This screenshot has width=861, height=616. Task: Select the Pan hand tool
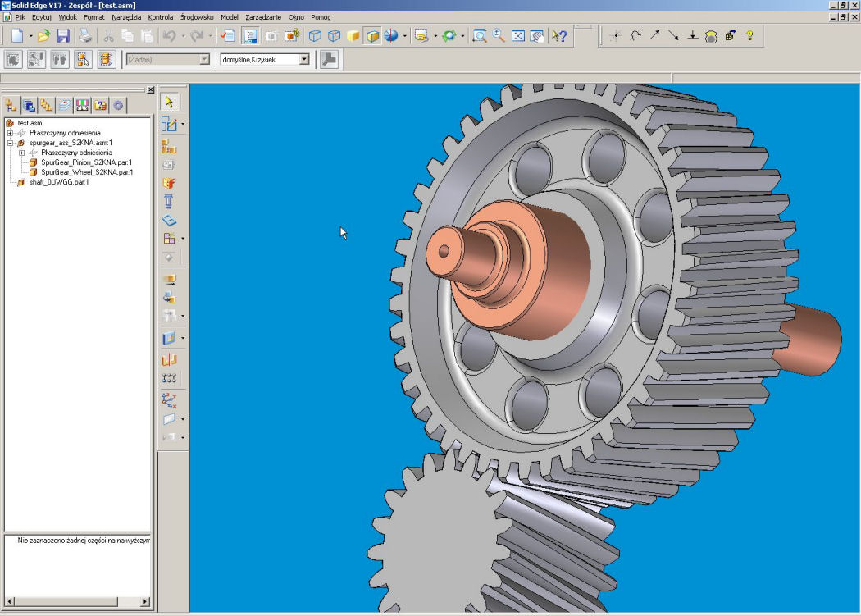538,36
